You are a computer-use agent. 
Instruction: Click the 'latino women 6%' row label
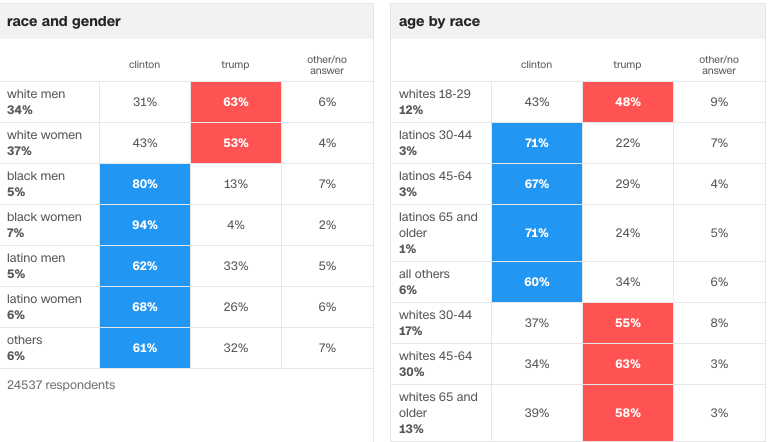click(44, 306)
